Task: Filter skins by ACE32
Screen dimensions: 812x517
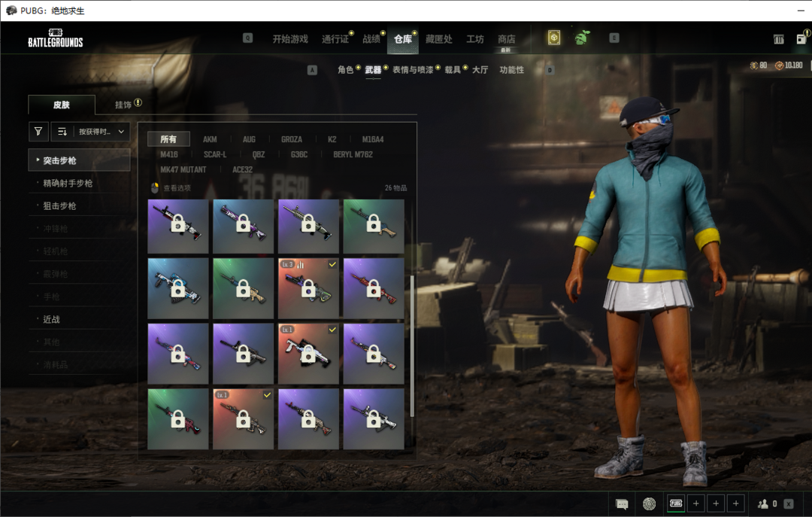Action: pos(242,169)
